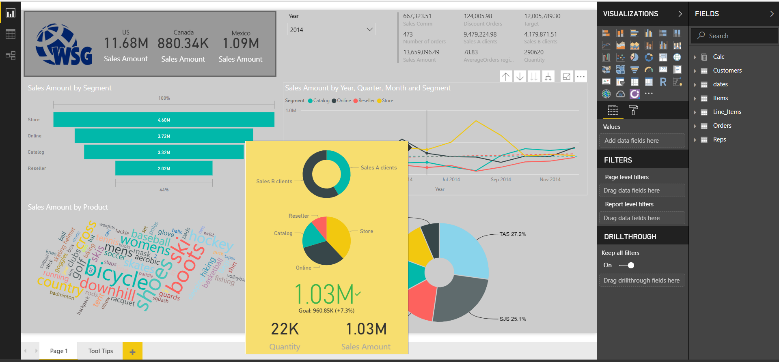This screenshot has height=362, width=779.
Task: Add a gauge visual
Action: tap(649, 69)
